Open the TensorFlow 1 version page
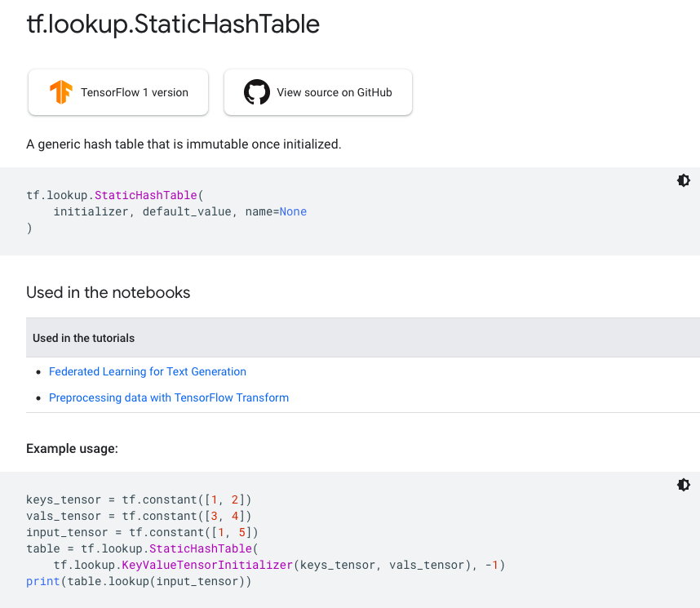This screenshot has width=700, height=608. 118,92
